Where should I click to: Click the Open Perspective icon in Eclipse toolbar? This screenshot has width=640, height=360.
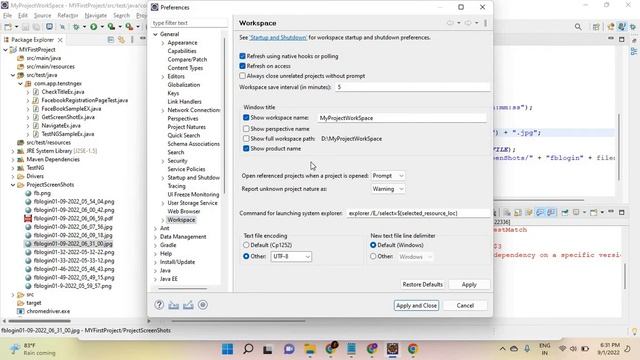596,27
